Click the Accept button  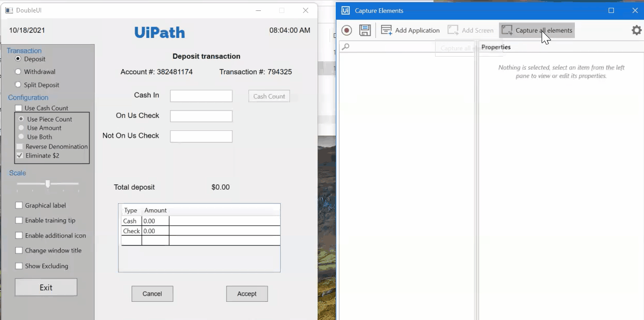coord(247,294)
